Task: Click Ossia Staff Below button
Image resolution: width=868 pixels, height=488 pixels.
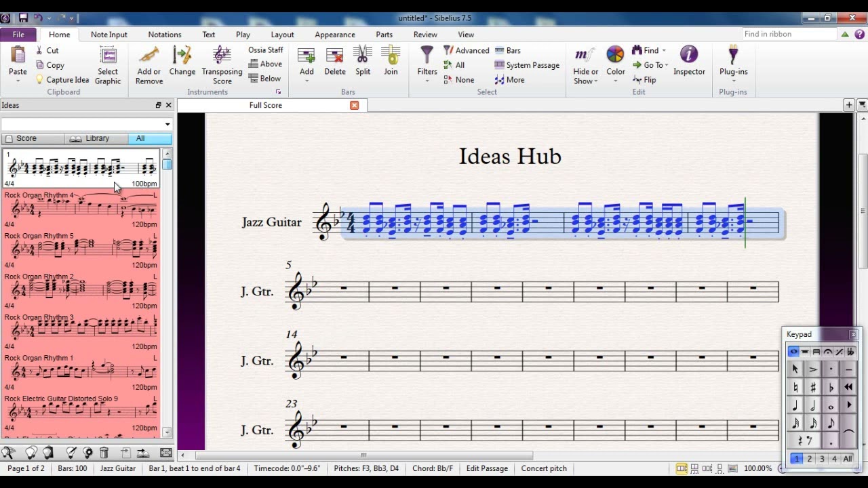Action: point(265,79)
